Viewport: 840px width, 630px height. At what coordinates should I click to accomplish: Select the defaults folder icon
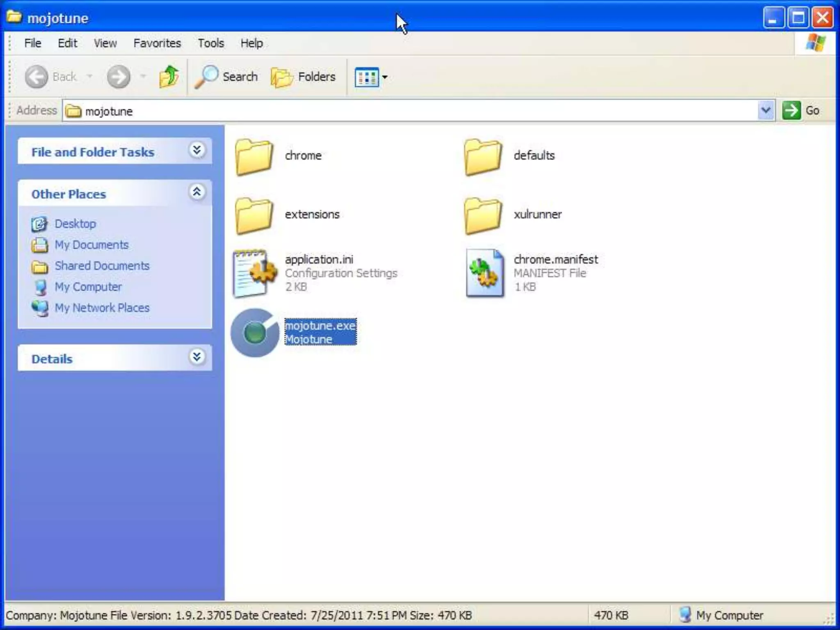tap(483, 156)
